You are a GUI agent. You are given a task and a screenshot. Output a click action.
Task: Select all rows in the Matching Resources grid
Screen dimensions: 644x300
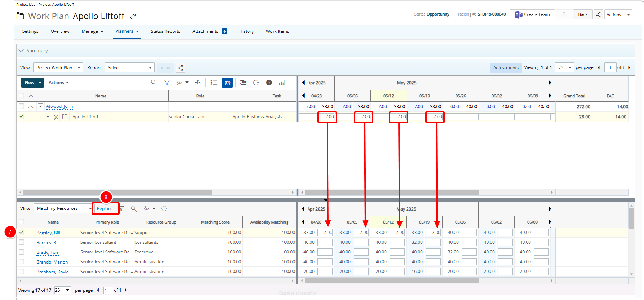pos(21,222)
